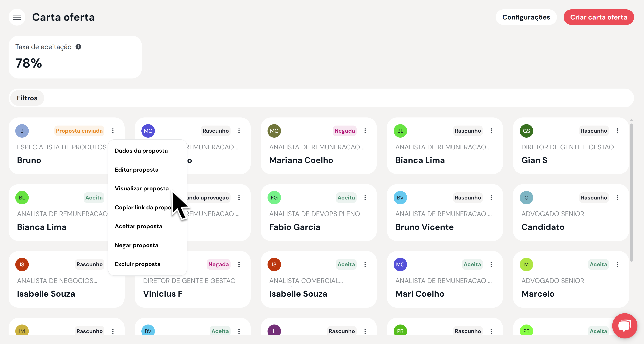Screen dimensions: 644x344
Task: Click Aceita badge on Marcelo card
Action: 598,264
